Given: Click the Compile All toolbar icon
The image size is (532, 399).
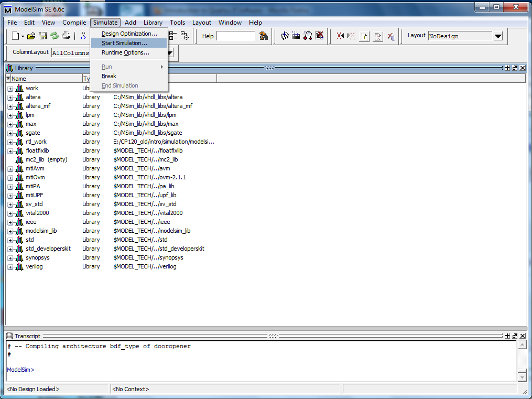Looking at the screenshot, I should click(x=296, y=36).
